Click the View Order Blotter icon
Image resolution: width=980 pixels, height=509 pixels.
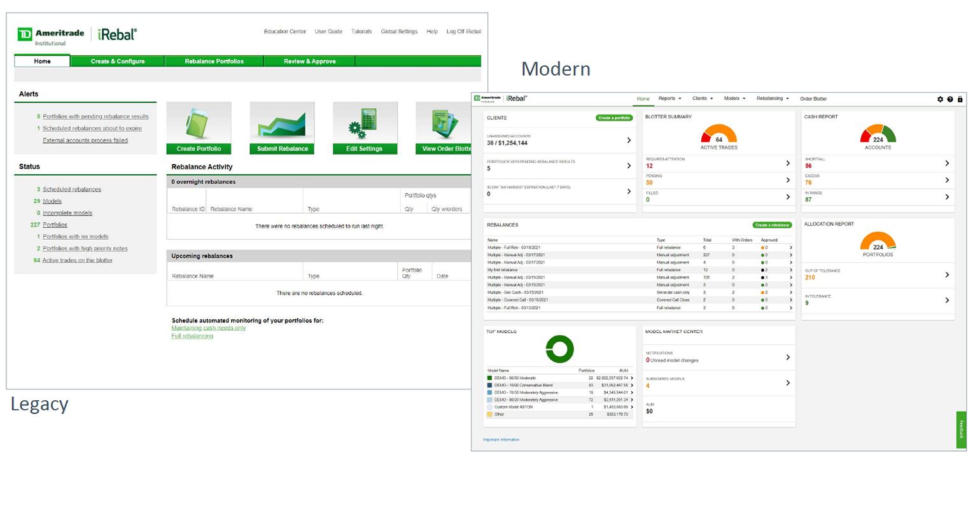pyautogui.click(x=444, y=122)
